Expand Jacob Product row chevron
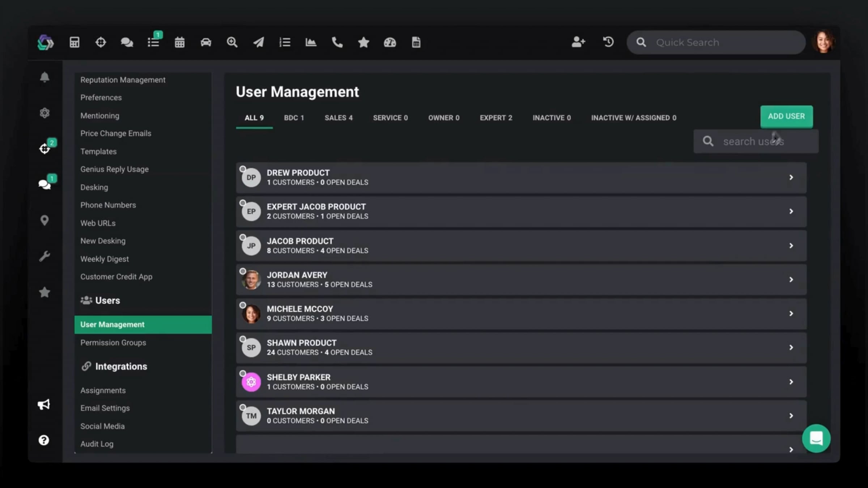This screenshot has height=488, width=868. (x=791, y=246)
